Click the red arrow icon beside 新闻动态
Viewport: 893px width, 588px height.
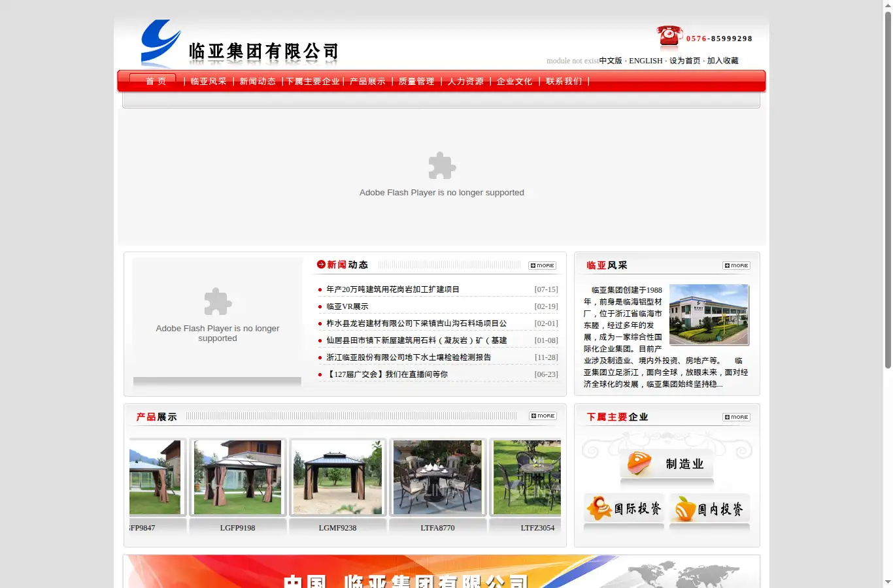pos(321,265)
